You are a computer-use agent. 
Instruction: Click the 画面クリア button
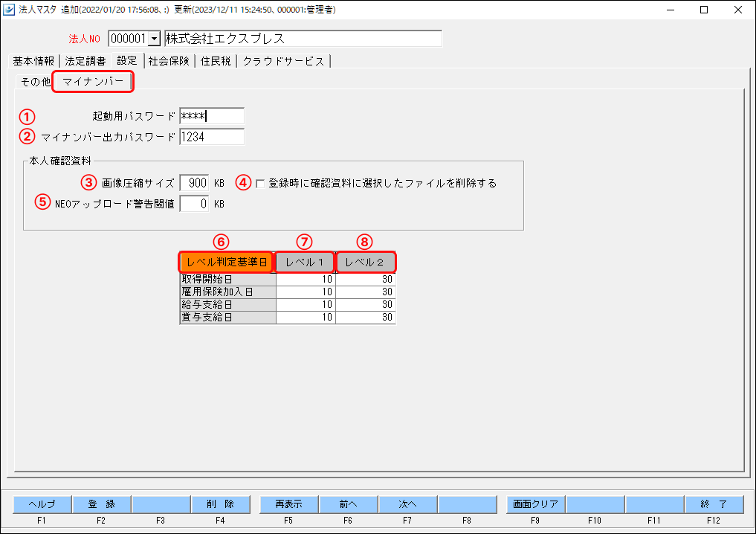(x=535, y=504)
